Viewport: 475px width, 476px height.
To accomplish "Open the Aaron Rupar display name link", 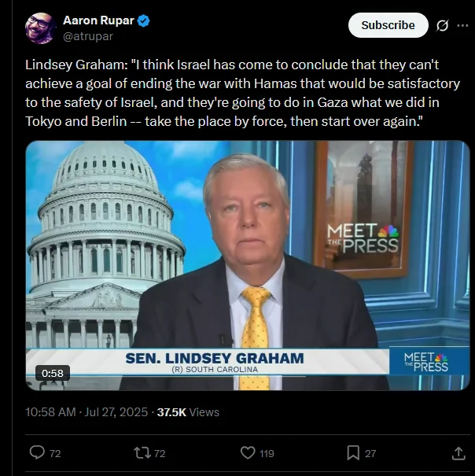I will pyautogui.click(x=98, y=20).
